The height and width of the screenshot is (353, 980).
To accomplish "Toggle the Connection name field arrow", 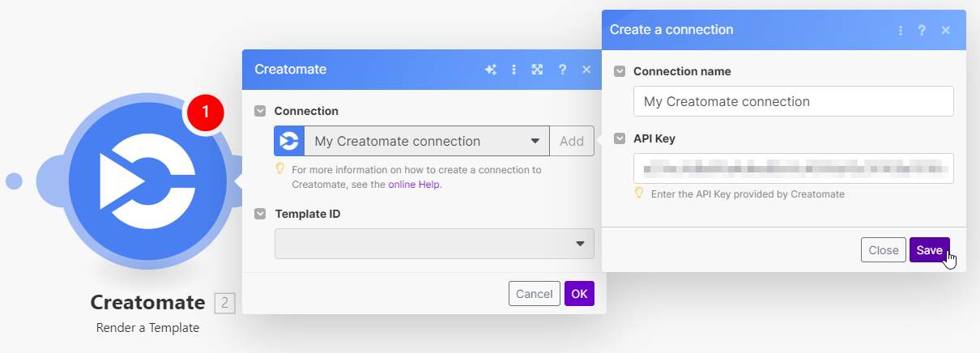I will pos(620,71).
